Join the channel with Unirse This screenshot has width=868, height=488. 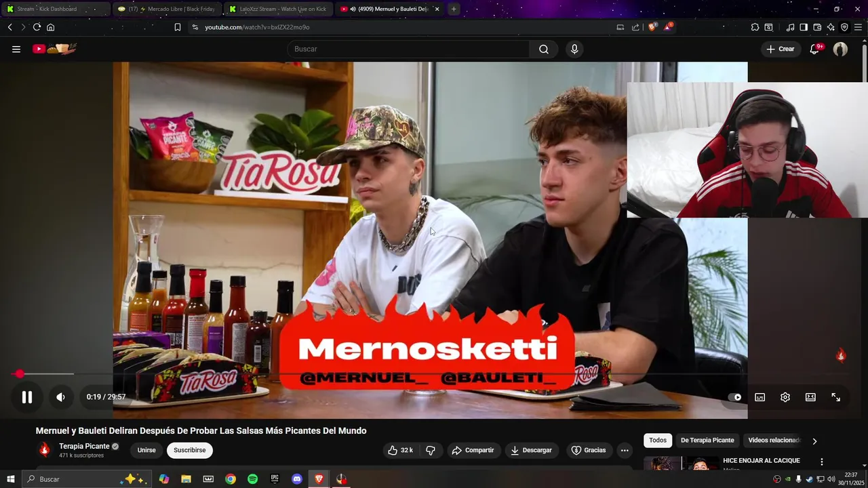tap(146, 450)
